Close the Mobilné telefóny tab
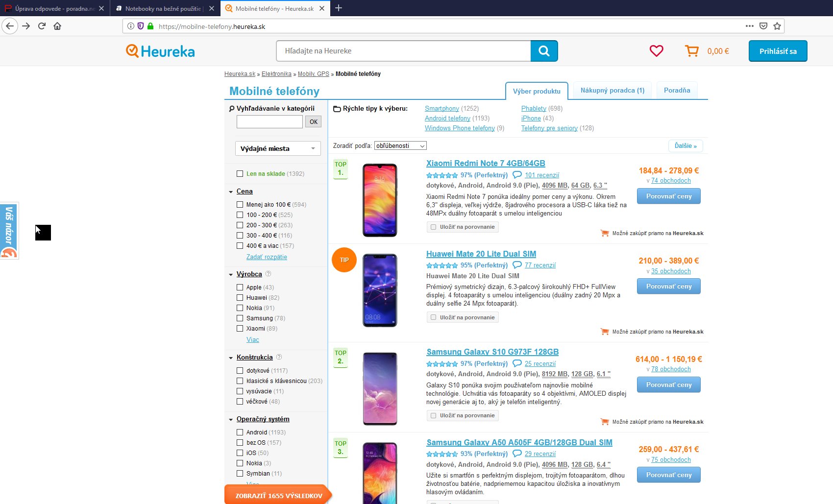 coord(322,8)
